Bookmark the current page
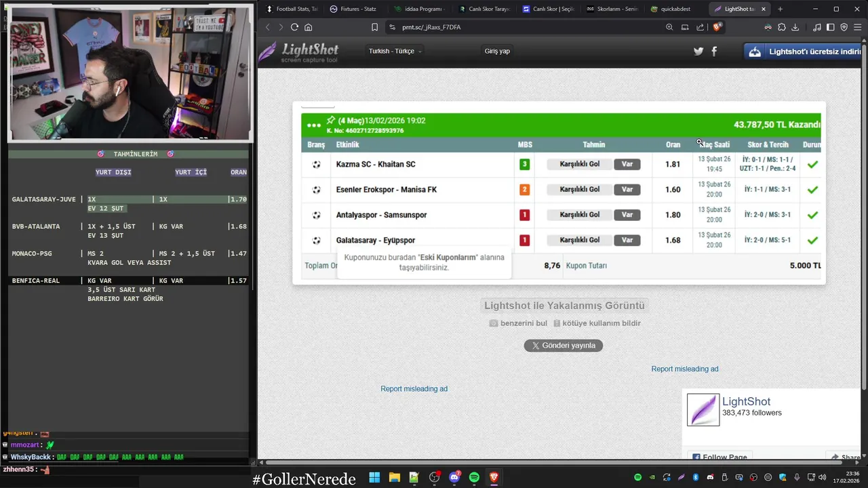This screenshot has height=488, width=868. 374,27
